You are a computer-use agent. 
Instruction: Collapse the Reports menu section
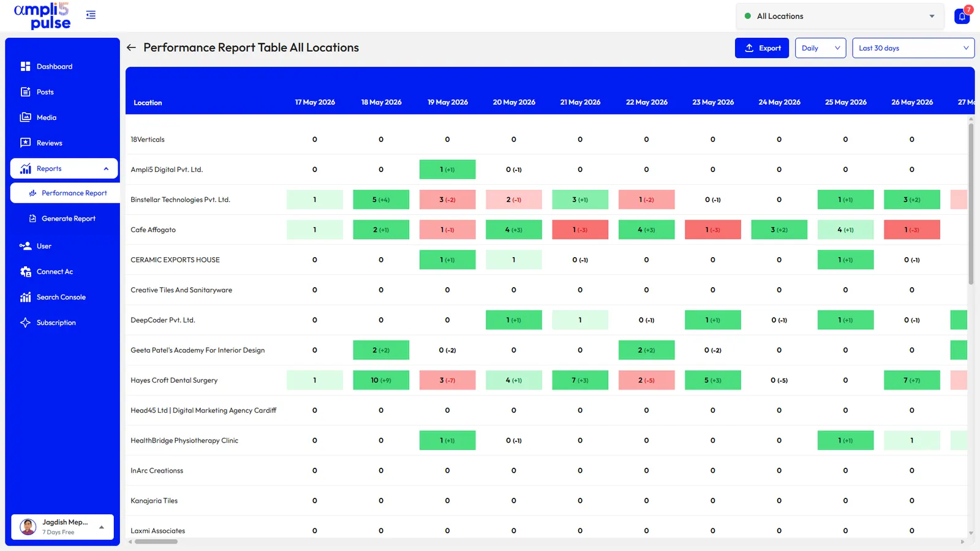click(x=64, y=168)
